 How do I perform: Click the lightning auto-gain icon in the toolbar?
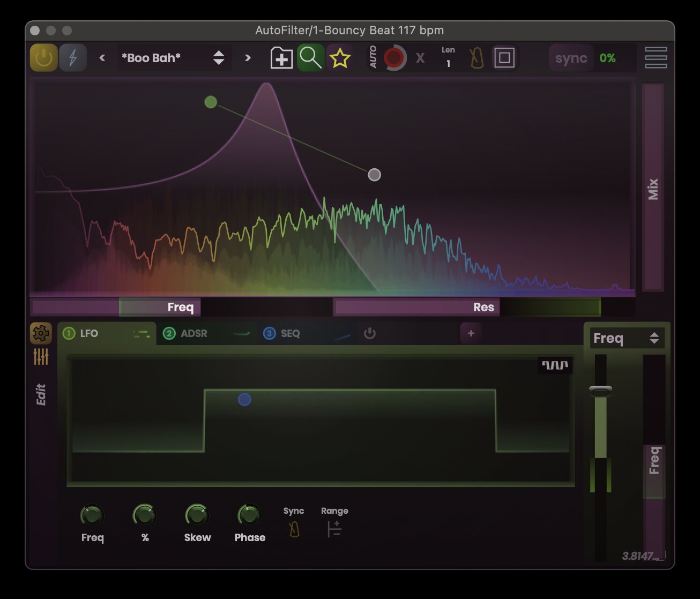point(73,58)
